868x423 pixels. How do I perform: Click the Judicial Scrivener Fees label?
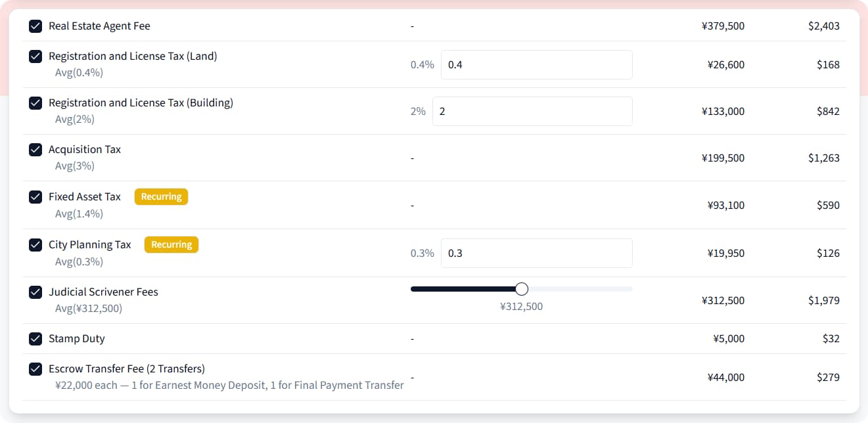tap(103, 292)
